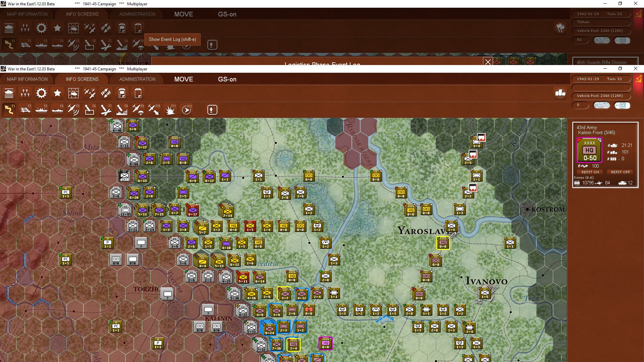Select bomb airfield mode F7 icon
The width and height of the screenshot is (644, 362).
click(x=106, y=110)
